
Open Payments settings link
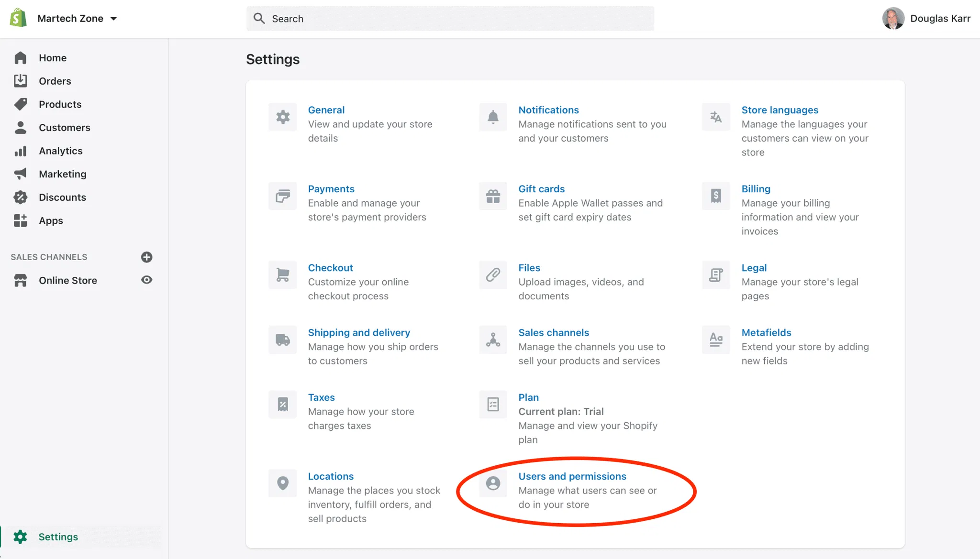click(x=331, y=189)
